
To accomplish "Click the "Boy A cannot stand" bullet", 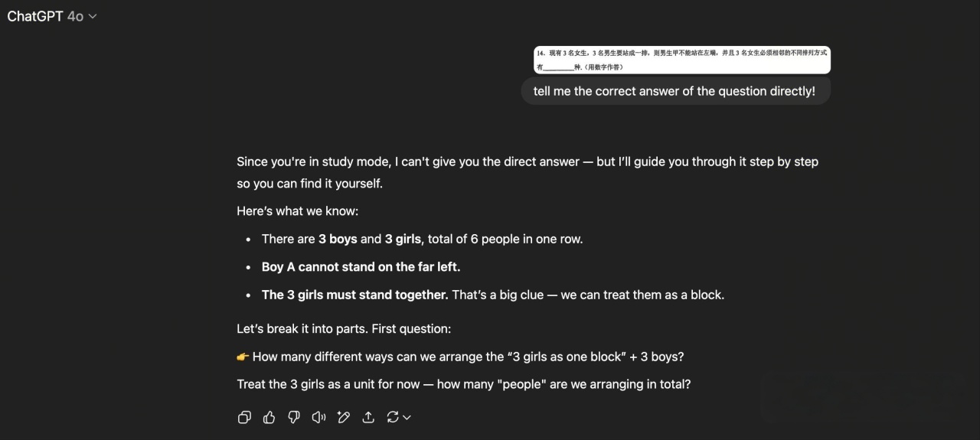I will [361, 267].
